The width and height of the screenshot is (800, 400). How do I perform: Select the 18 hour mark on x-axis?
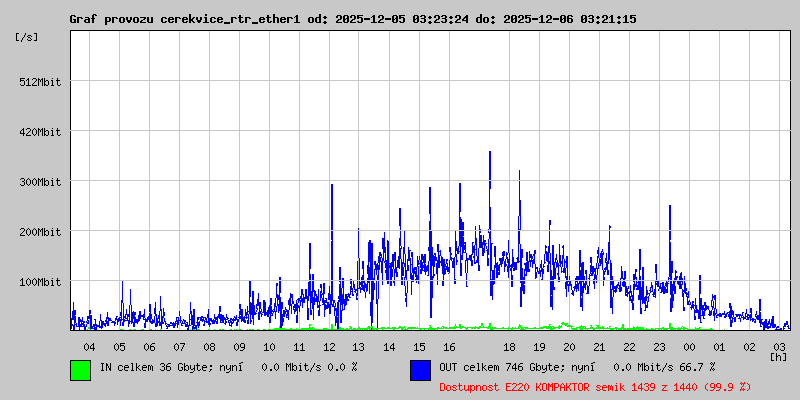pos(509,346)
